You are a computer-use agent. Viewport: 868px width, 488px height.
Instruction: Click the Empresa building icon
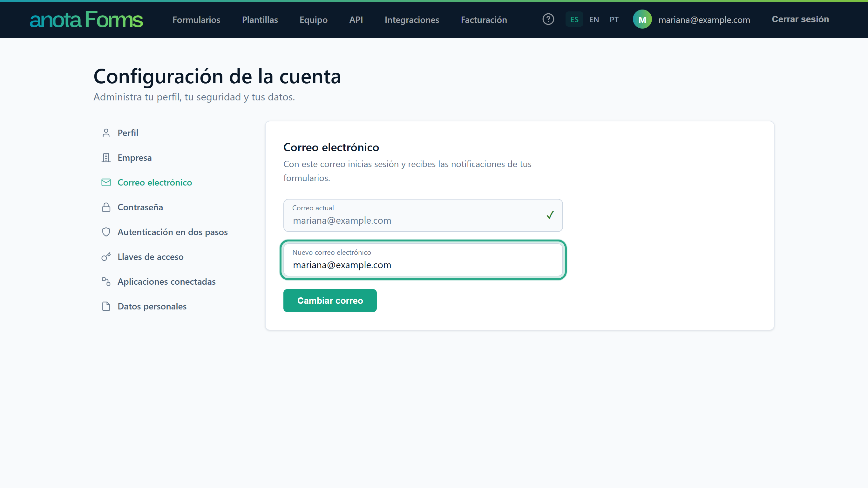[x=106, y=158]
